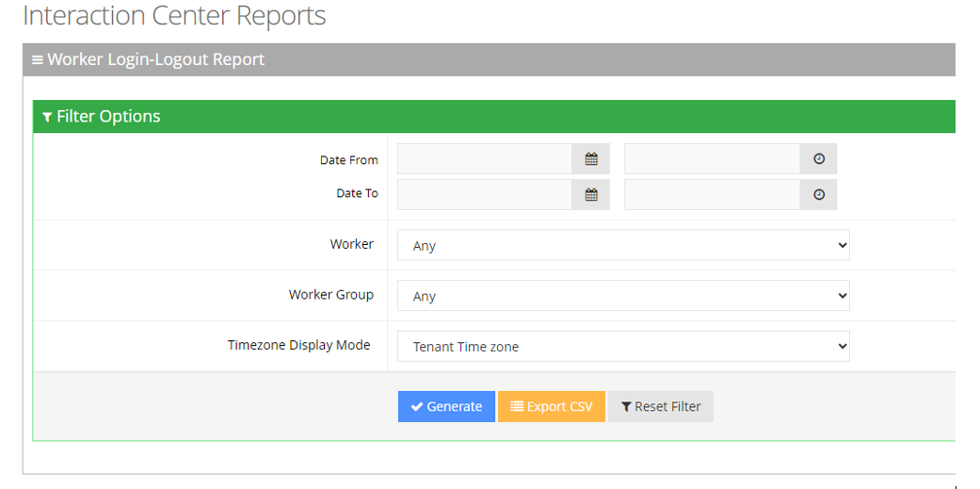The width and height of the screenshot is (980, 489).
Task: Click the hamburger icon beside Worker Login-Logout Report
Action: 38,60
